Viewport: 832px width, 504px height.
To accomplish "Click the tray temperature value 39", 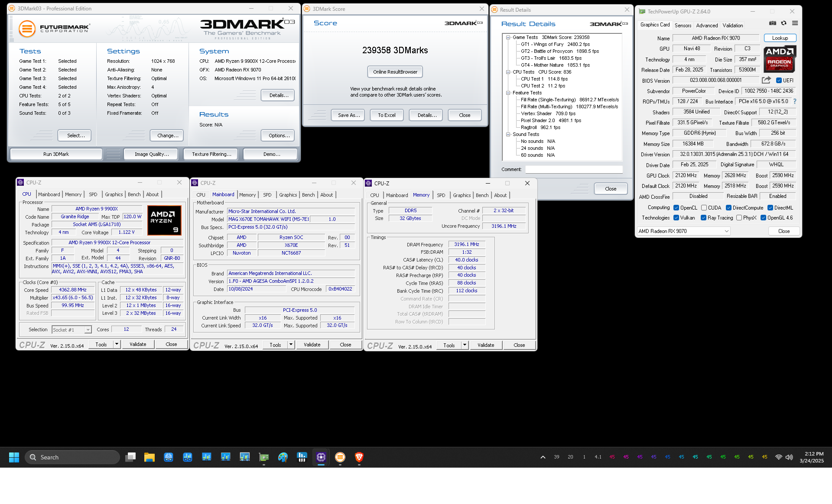I will coord(556,457).
